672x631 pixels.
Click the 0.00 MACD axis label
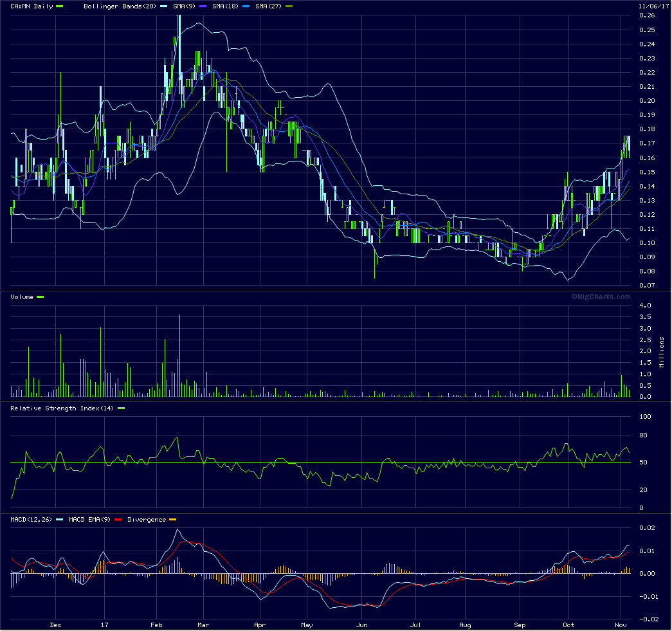click(648, 574)
